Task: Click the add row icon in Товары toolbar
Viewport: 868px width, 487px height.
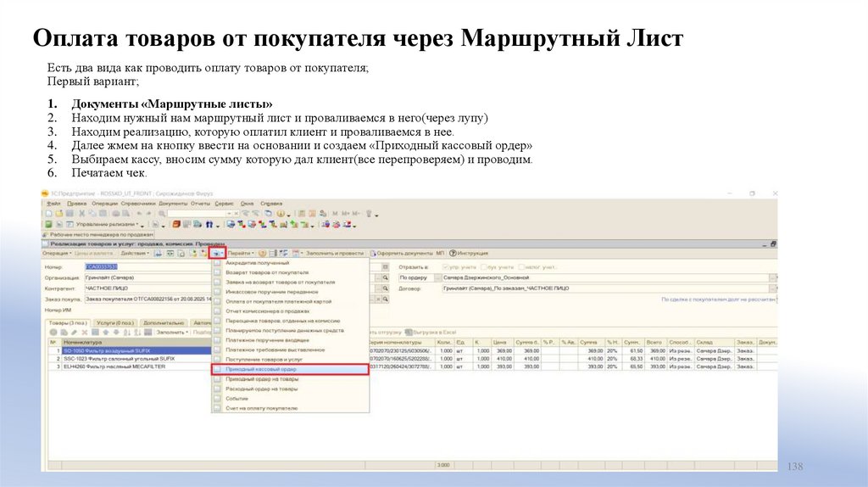Action: pos(53,333)
